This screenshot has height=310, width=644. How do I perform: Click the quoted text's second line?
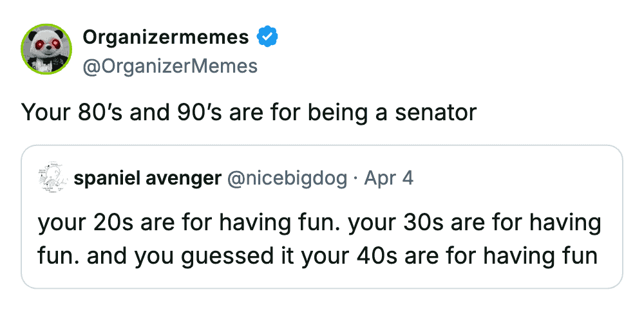tap(318, 256)
